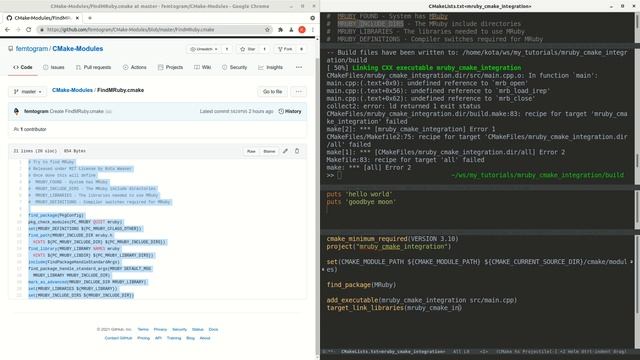Switch to the Issues tab
Viewport: 640px width, 360px height.
click(54, 67)
